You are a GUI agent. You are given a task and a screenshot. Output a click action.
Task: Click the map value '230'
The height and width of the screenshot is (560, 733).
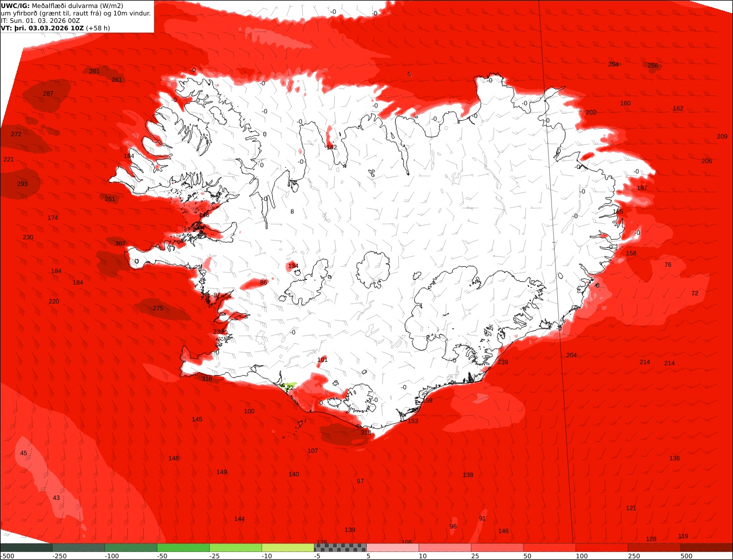click(x=28, y=237)
